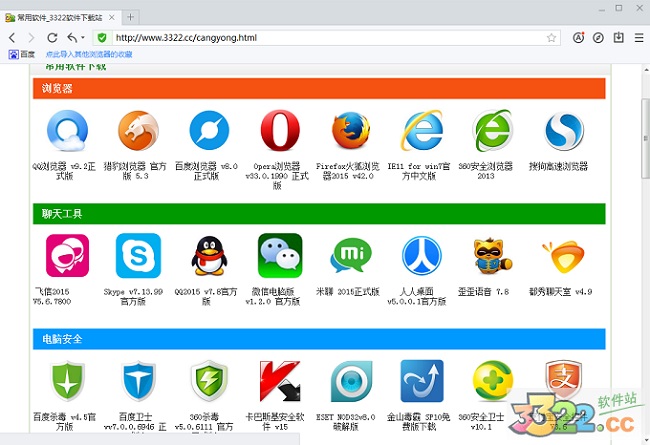Click 搜狗高速浏览器 text label
Screen dimensions: 650x445
558,166
